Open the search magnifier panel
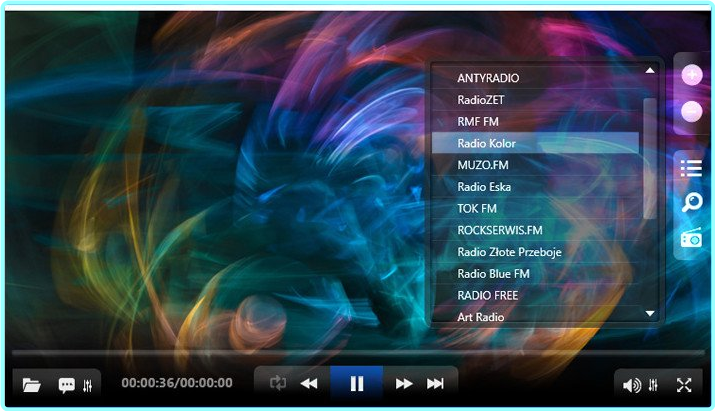The width and height of the screenshot is (715, 411). (691, 203)
